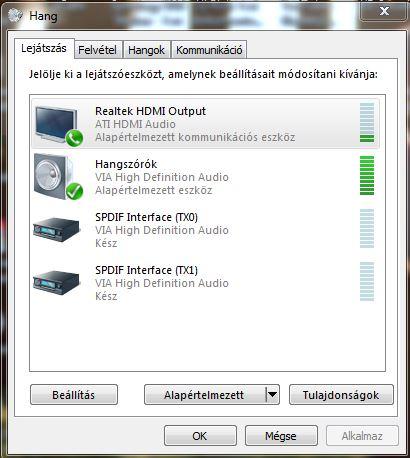Screen dimensions: 410x458
Task: Cancel the dialog with Mégse
Action: point(281,435)
